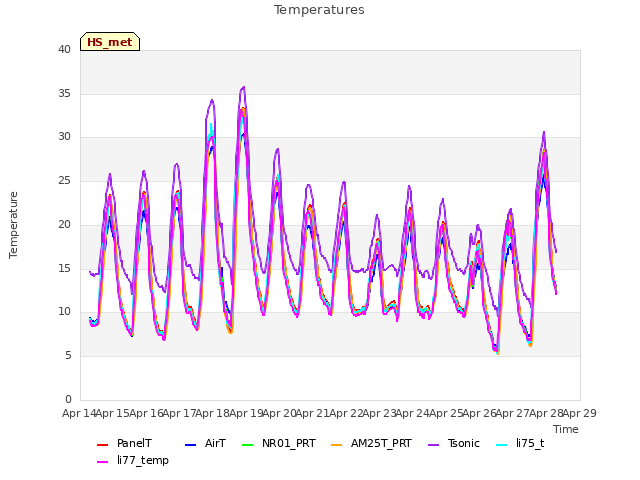Viewport: 640px width, 480px height.
Task: Click the 40 y-axis tick label
Action: coord(64,49)
